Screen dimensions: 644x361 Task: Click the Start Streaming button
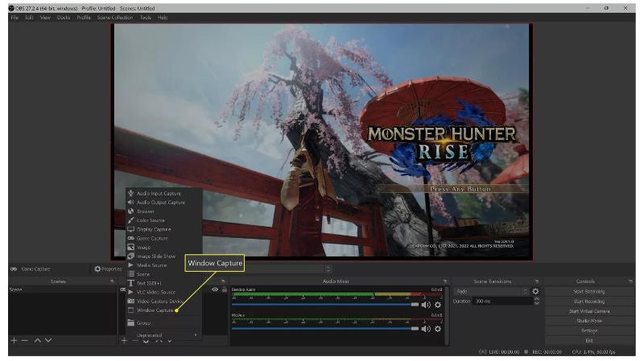coord(589,291)
